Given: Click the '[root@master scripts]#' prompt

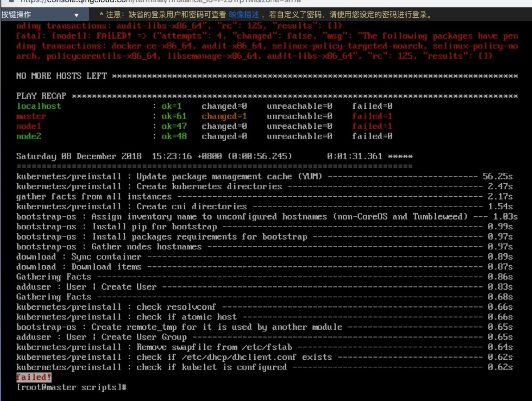Looking at the screenshot, I should (71, 387).
